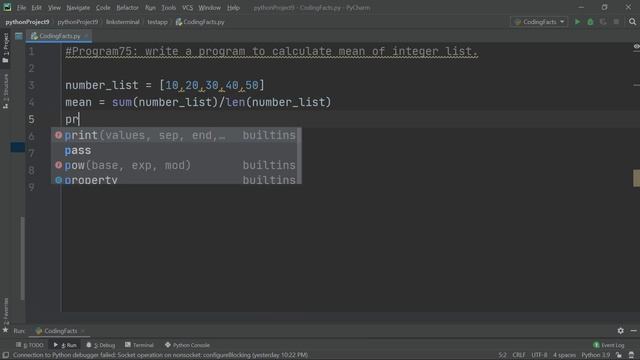
Task: Open the Run tool window tab at the bottom
Action: (x=65, y=345)
